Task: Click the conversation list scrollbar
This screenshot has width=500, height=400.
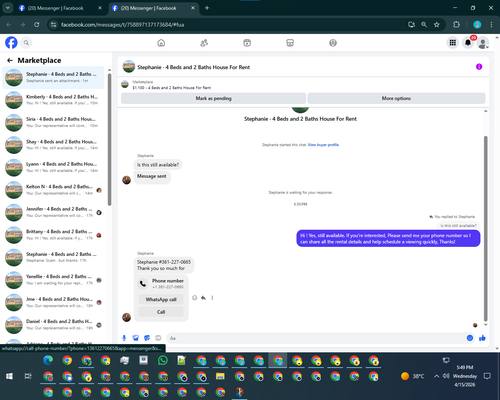Action: click(x=109, y=140)
